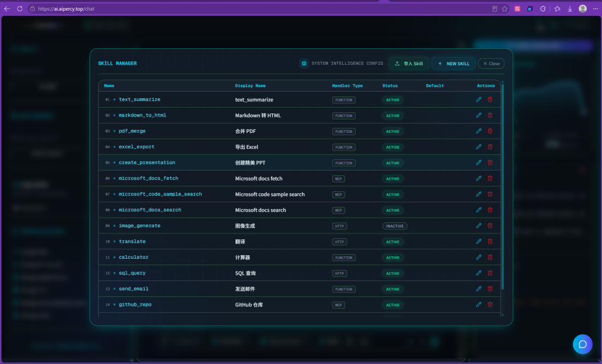Delete the create_presentation skill
The image size is (602, 364).
[x=490, y=162]
